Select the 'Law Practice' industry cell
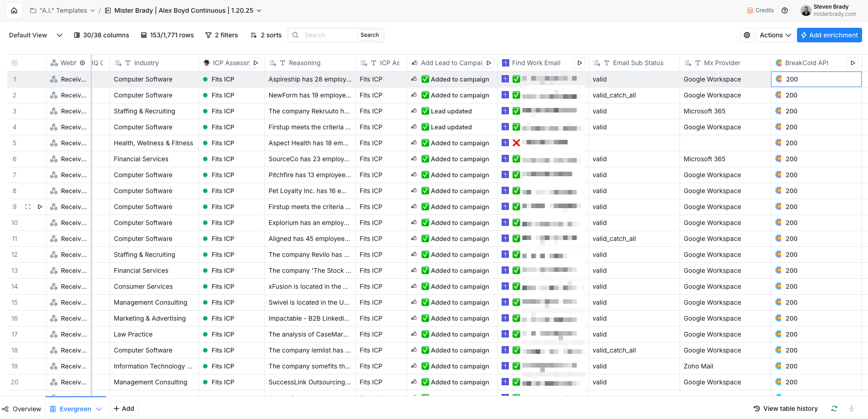Viewport: 868px width, 419px height. tap(154, 334)
